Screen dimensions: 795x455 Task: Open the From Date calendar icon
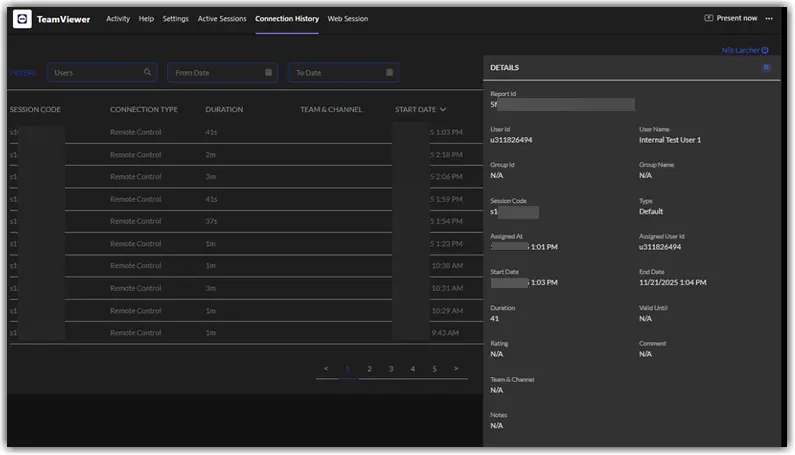click(269, 72)
